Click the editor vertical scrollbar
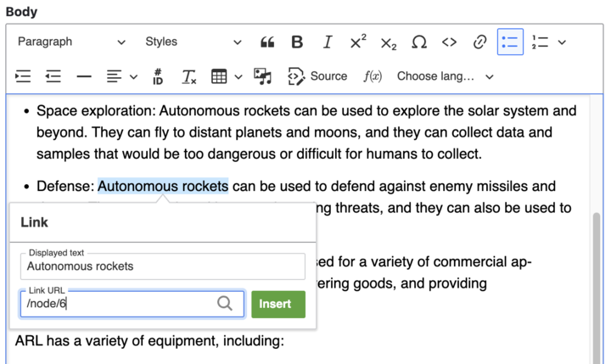The height and width of the screenshot is (364, 611). [597, 288]
